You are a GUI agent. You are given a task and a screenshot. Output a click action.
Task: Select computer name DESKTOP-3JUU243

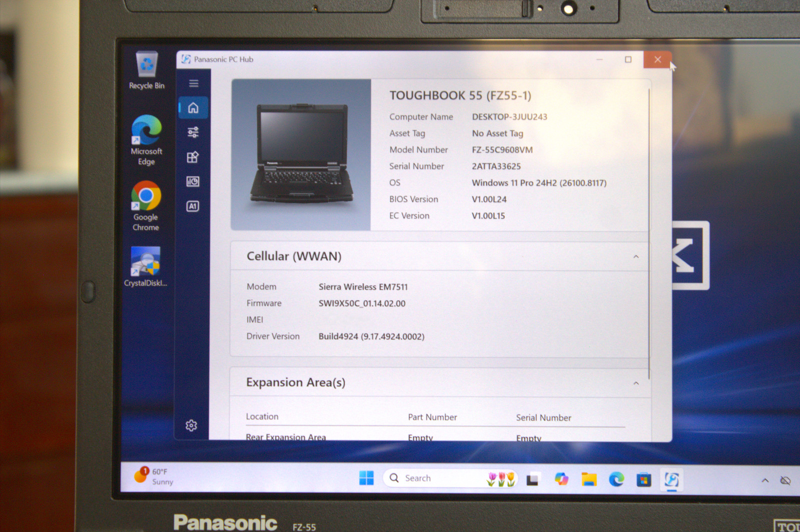[x=509, y=117]
